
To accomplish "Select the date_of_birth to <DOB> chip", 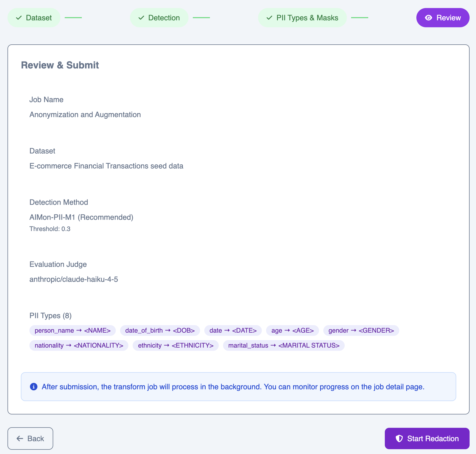I will click(x=160, y=330).
